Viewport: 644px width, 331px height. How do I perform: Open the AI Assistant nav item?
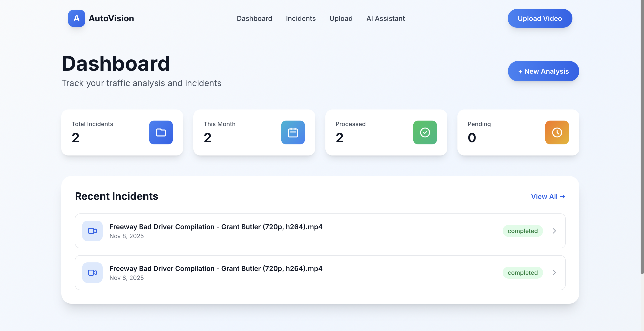(385, 19)
